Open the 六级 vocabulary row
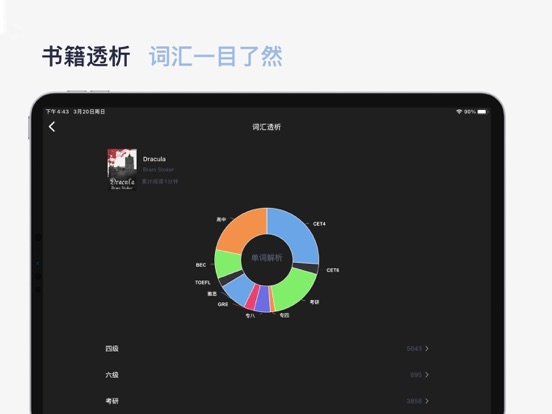This screenshot has width=552, height=414. [x=267, y=375]
